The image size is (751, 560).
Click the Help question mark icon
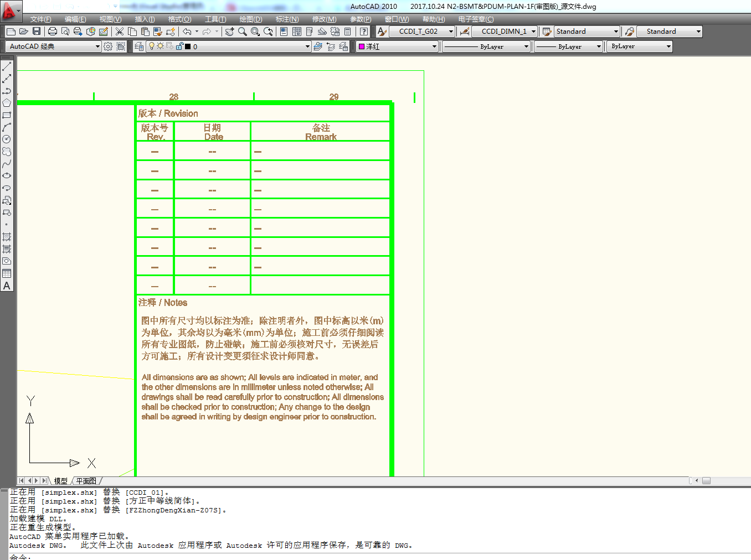point(364,32)
